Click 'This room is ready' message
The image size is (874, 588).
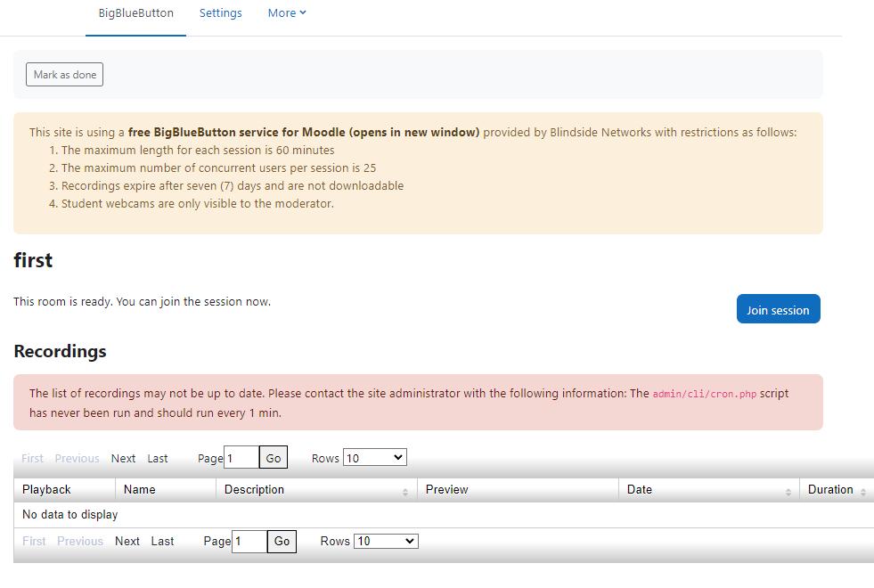[143, 301]
